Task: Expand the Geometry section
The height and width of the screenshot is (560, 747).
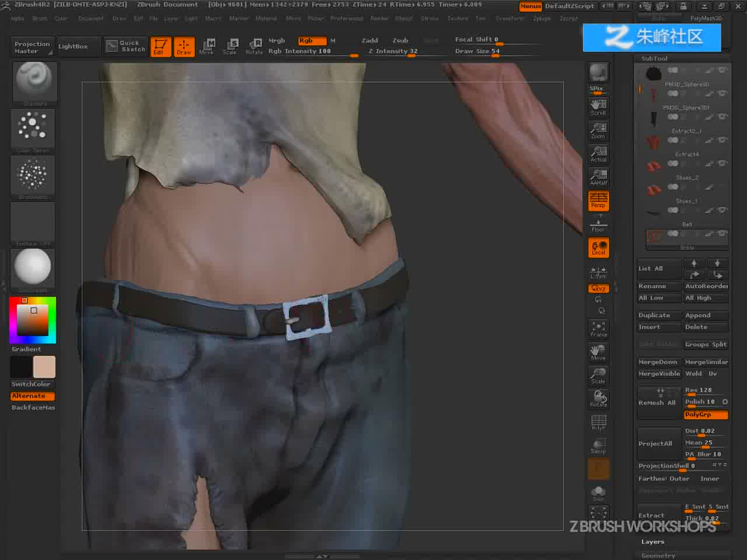Action: (658, 555)
